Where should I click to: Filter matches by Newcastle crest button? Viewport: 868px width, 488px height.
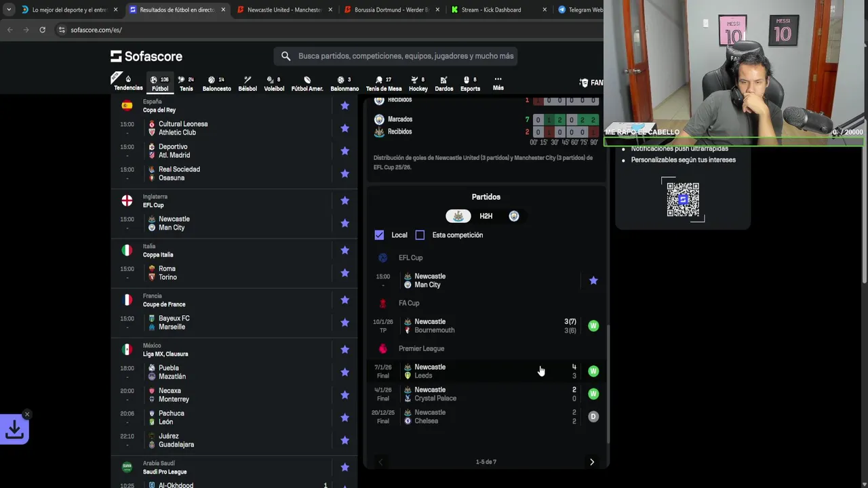click(x=458, y=216)
